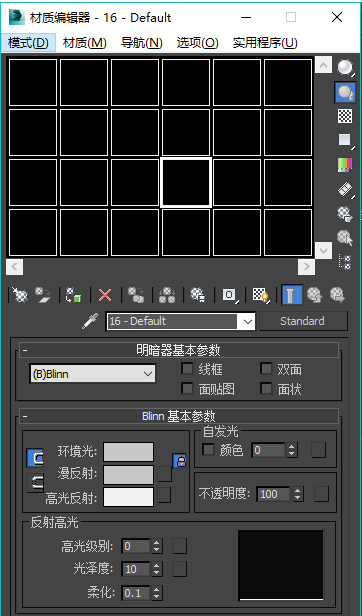Viewport: 362px width, 616px height.
Task: Open the Sample UV Tiling flyout
Action: (345, 140)
